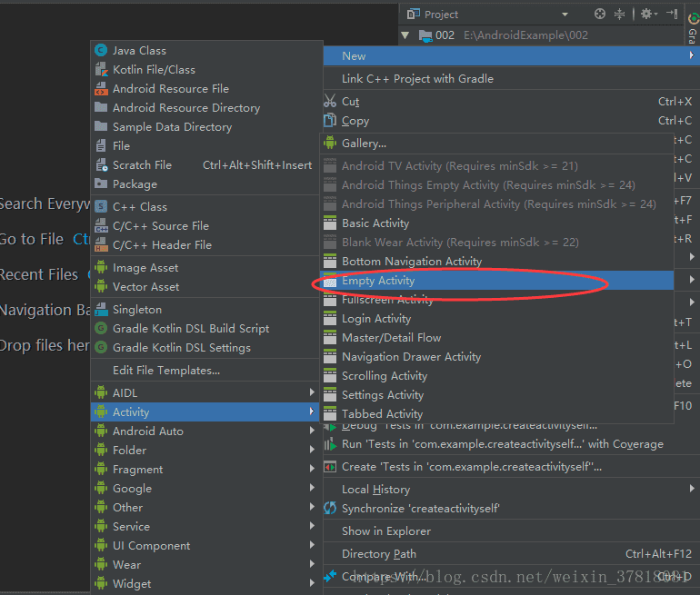Choose Login Activity
Screen dimensions: 700x595
[x=497, y=319]
